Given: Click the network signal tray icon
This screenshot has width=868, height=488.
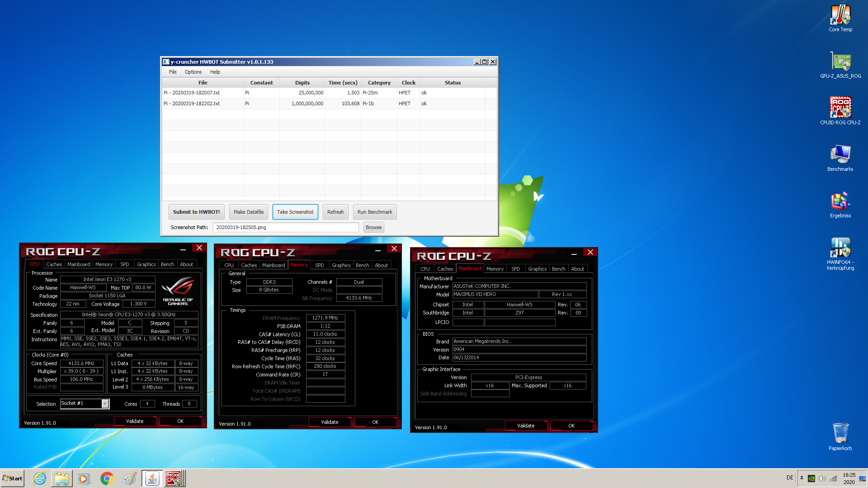Looking at the screenshot, I should (833, 479).
